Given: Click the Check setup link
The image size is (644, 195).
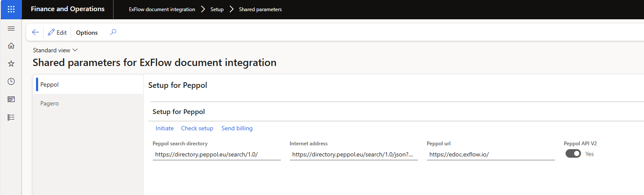Looking at the screenshot, I should tap(197, 128).
